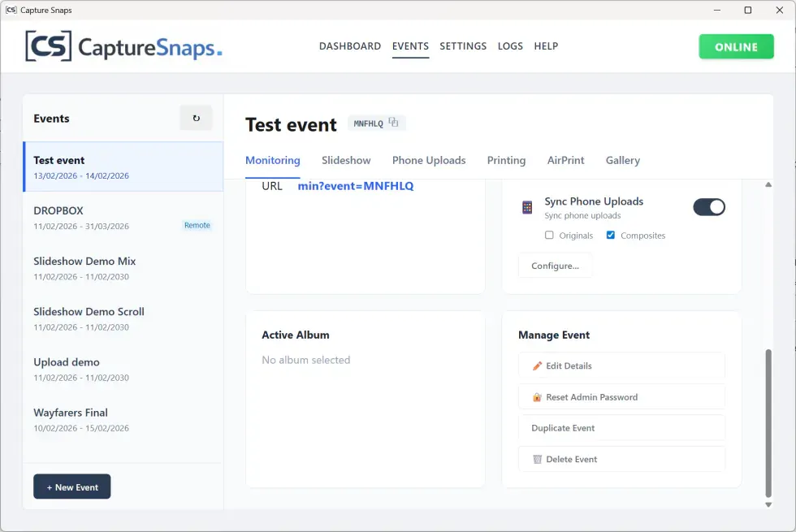Click the 'No album selected' text

click(x=306, y=360)
